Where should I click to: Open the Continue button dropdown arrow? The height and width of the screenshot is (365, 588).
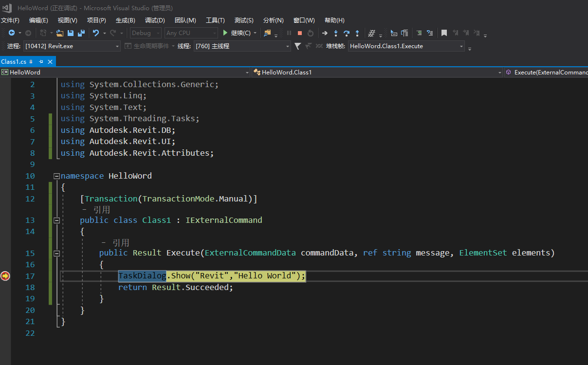pyautogui.click(x=255, y=33)
